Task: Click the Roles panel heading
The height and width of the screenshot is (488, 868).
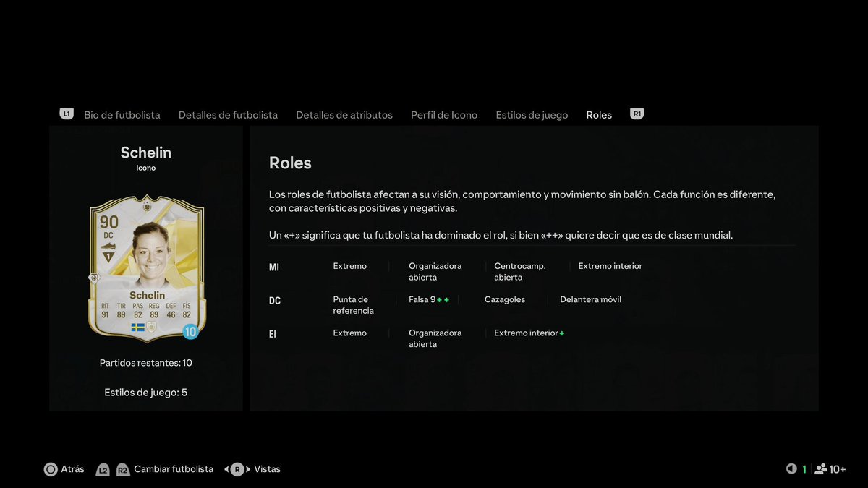Action: 290,163
